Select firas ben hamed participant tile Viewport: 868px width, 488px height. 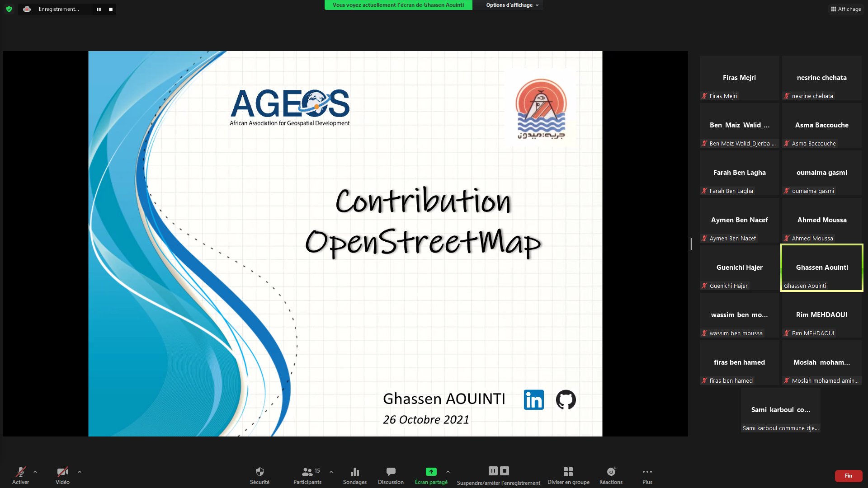[740, 362]
